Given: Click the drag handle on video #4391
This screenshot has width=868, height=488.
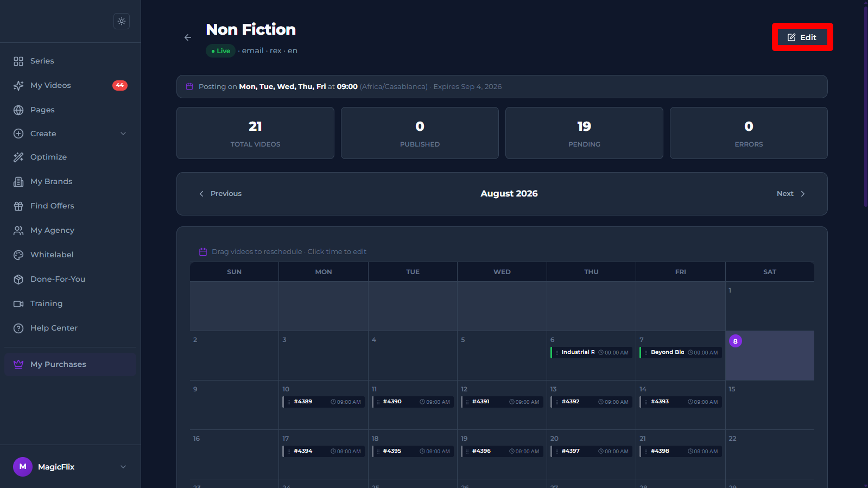Looking at the screenshot, I should point(467,402).
